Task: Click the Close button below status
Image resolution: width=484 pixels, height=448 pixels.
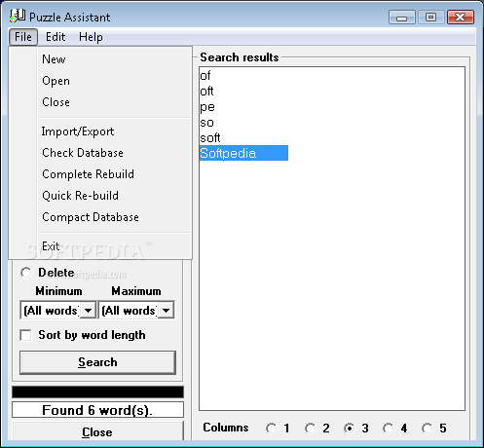Action: [x=97, y=431]
